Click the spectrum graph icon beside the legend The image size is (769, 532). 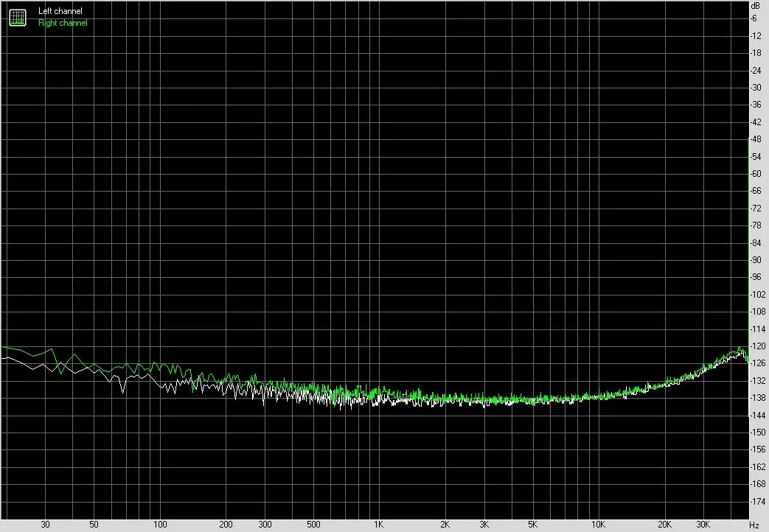18,18
